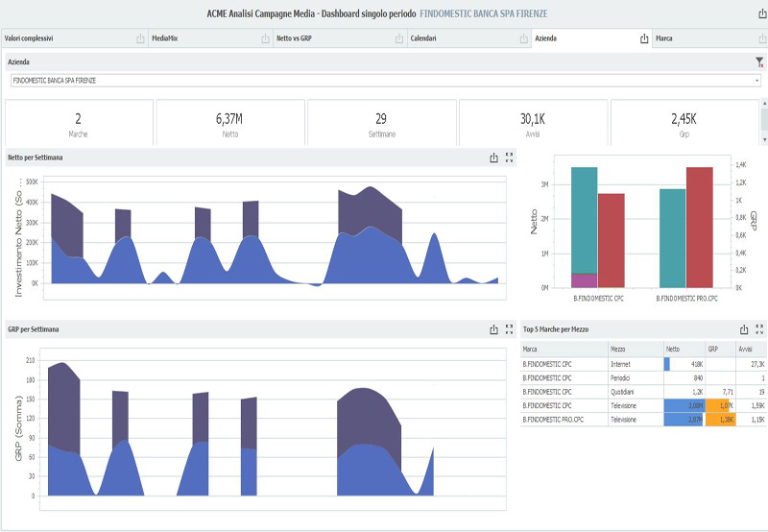Clear the Azienda filter using funnel icon
The height and width of the screenshot is (532, 768).
click(759, 61)
